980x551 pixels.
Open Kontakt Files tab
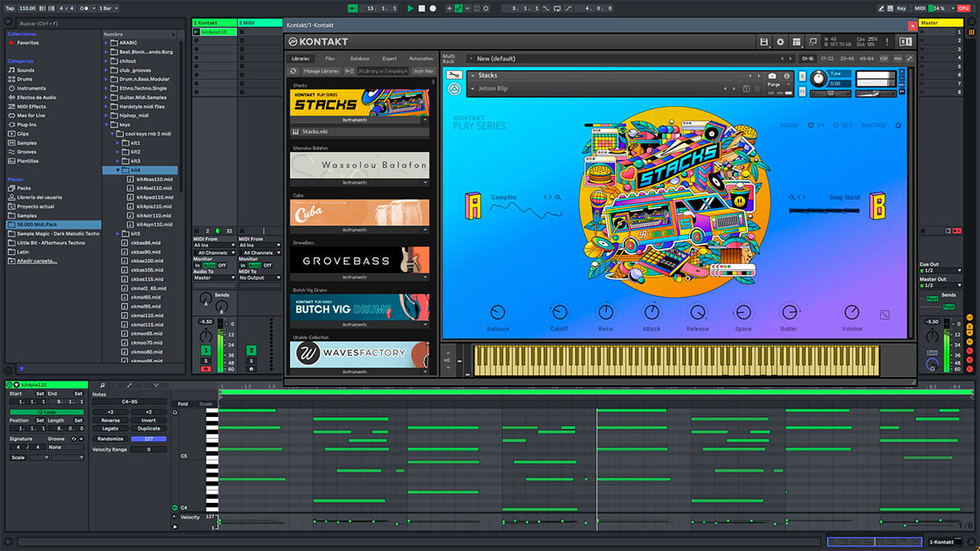330,59
